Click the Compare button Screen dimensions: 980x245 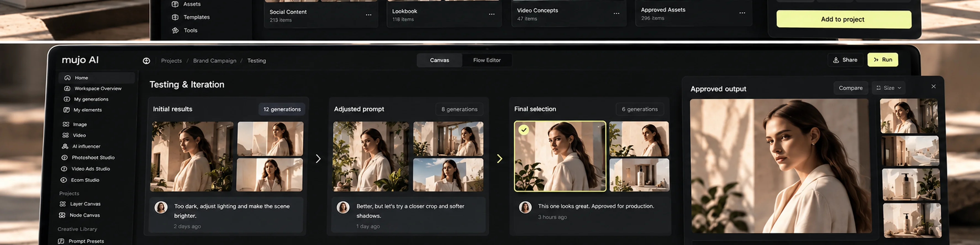click(x=851, y=88)
